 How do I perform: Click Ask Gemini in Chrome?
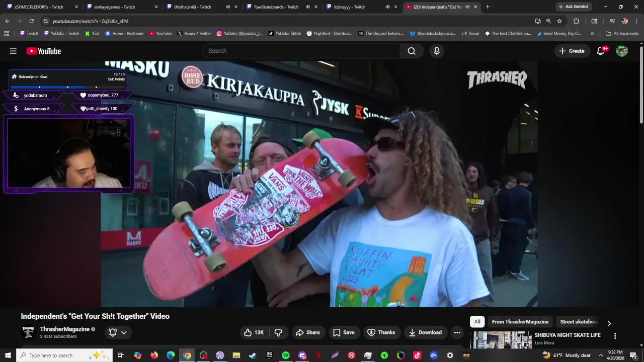573,7
